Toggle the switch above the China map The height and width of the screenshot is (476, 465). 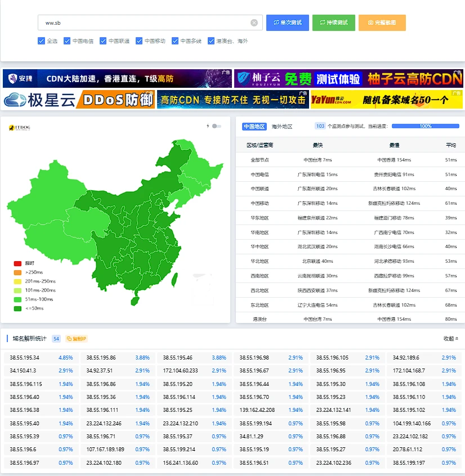(217, 126)
